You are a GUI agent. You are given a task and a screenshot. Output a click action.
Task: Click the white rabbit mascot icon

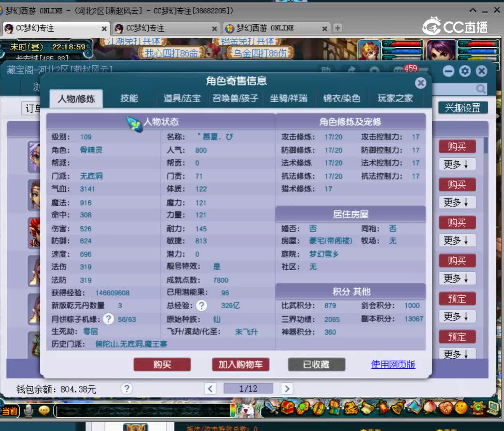tap(248, 410)
